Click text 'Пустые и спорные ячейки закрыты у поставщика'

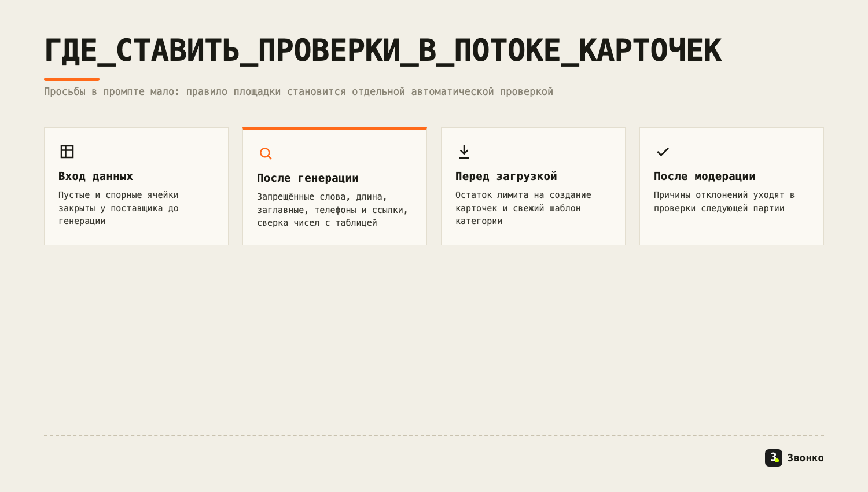coord(119,208)
